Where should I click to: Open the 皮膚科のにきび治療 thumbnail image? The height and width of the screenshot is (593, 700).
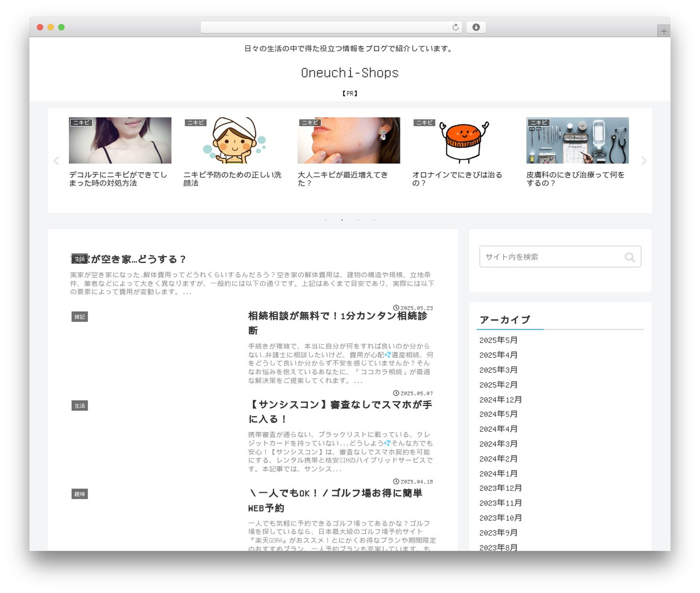pyautogui.click(x=577, y=140)
